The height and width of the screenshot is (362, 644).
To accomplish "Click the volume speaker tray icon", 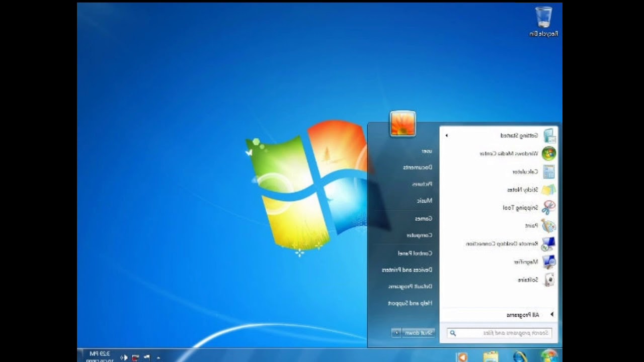I will [x=124, y=357].
